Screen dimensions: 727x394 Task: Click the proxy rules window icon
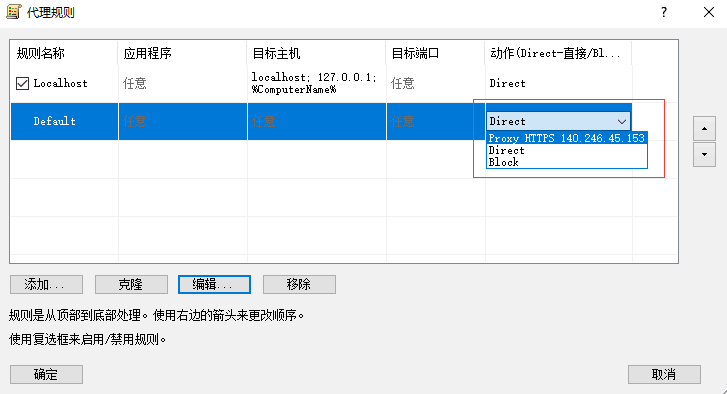[13, 12]
